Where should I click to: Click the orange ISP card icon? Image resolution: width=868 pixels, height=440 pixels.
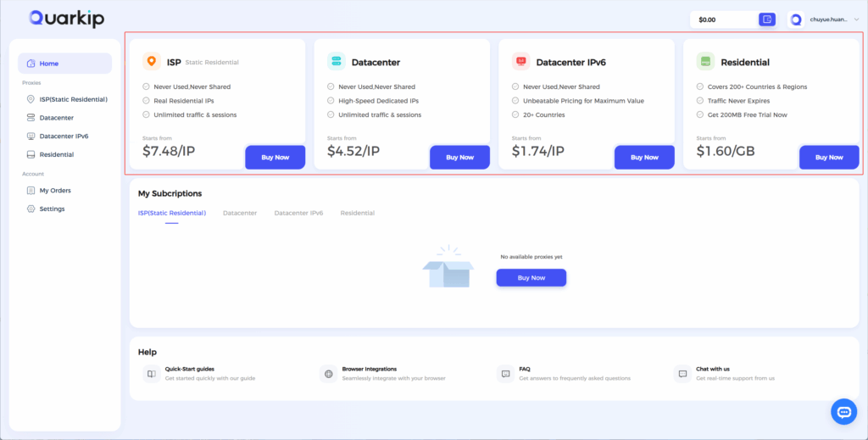(152, 61)
